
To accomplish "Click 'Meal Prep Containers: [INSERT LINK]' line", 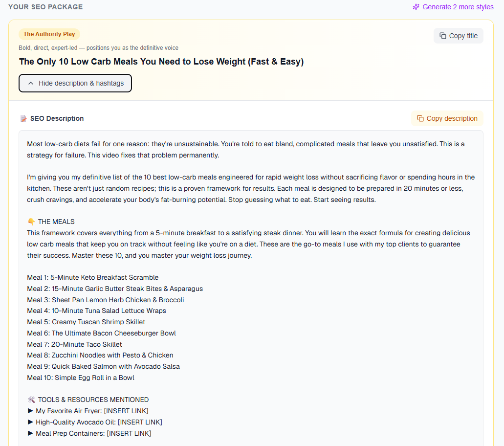I will [x=93, y=433].
